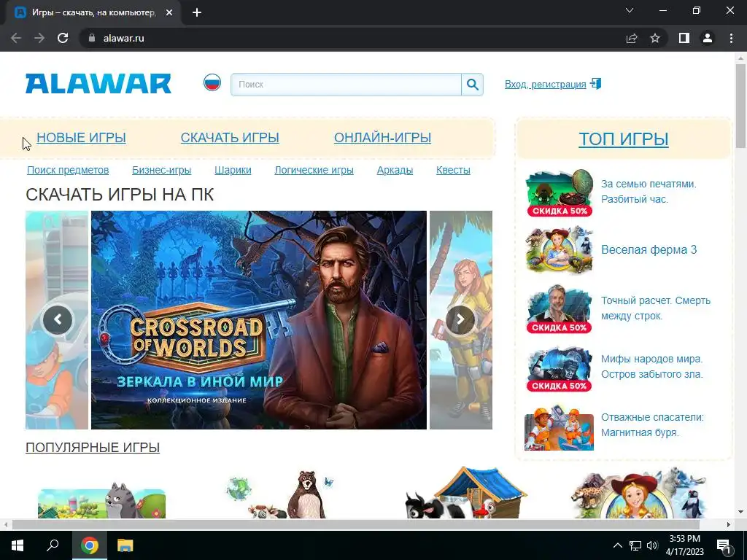
Task: View site security lock info
Action: pos(92,38)
